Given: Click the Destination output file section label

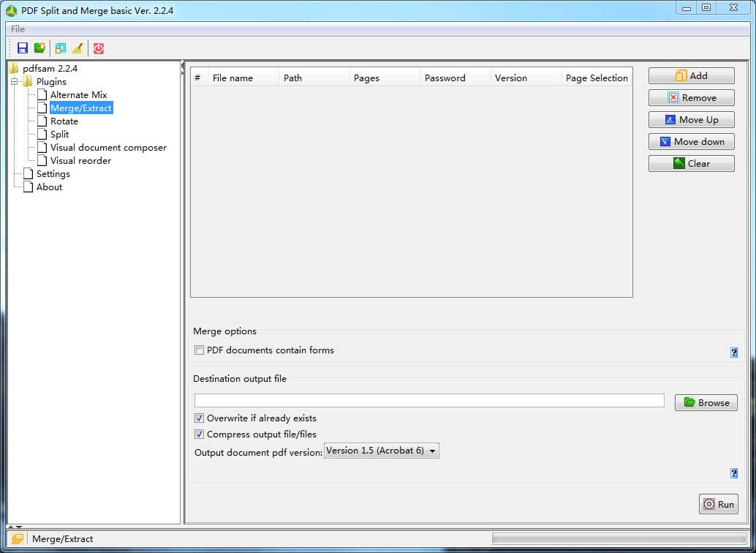Looking at the screenshot, I should coord(240,379).
